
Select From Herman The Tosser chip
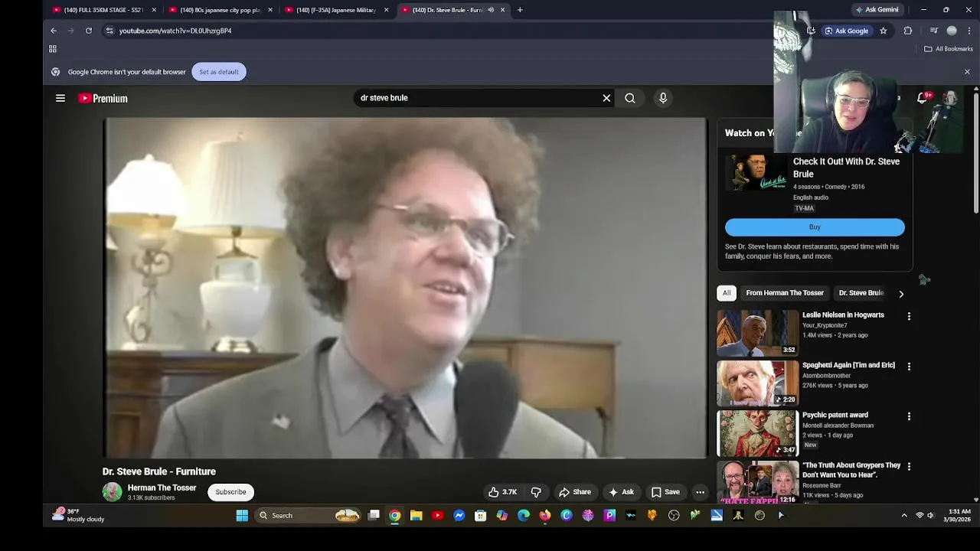(x=785, y=293)
